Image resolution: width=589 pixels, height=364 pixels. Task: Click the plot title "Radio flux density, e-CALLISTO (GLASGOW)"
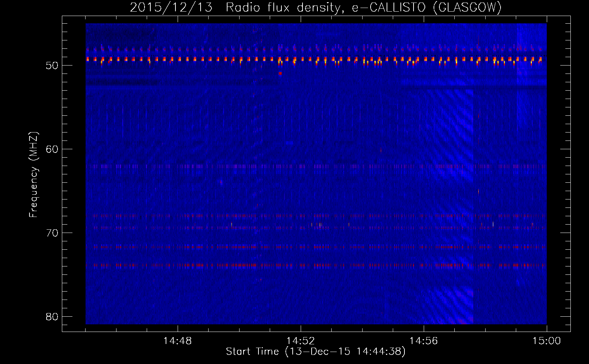(x=364, y=7)
